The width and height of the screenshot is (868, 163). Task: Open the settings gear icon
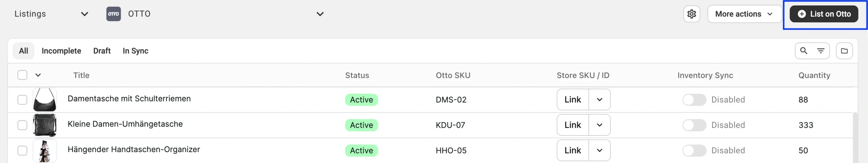click(x=691, y=14)
